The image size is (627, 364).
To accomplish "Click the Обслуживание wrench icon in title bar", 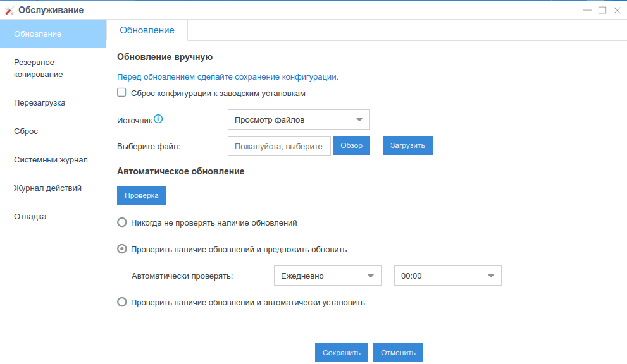I will click(9, 10).
